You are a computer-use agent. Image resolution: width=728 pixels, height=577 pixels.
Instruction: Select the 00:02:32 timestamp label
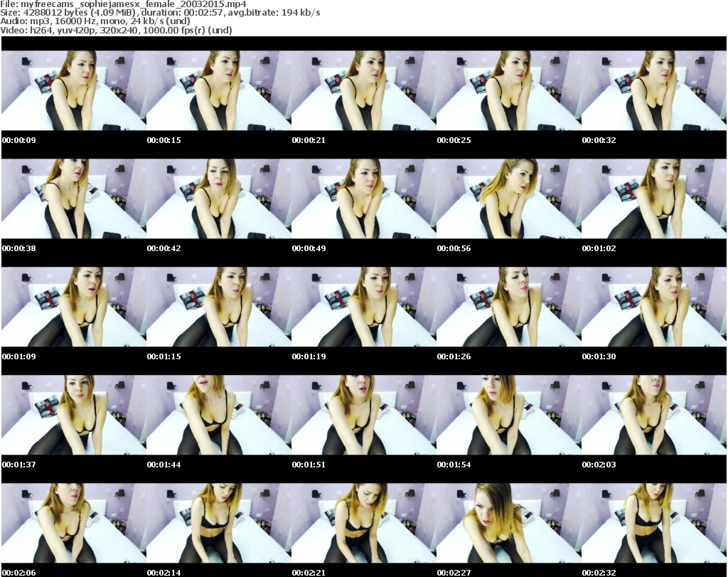pos(599,573)
